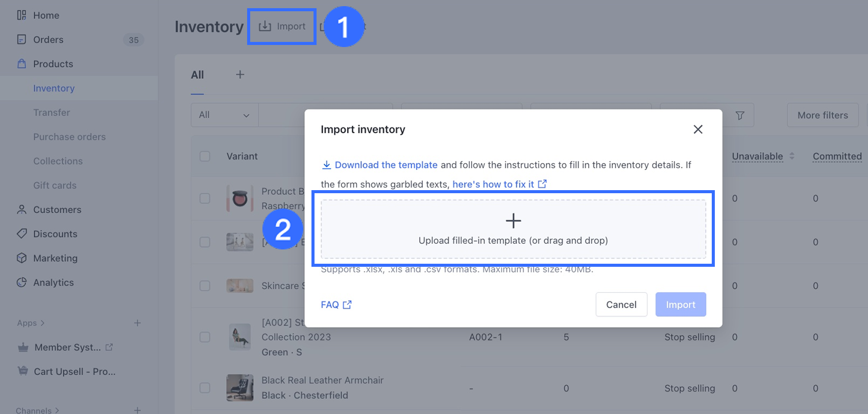
Task: Toggle the select-all checkbox in Variant header
Action: click(x=205, y=156)
